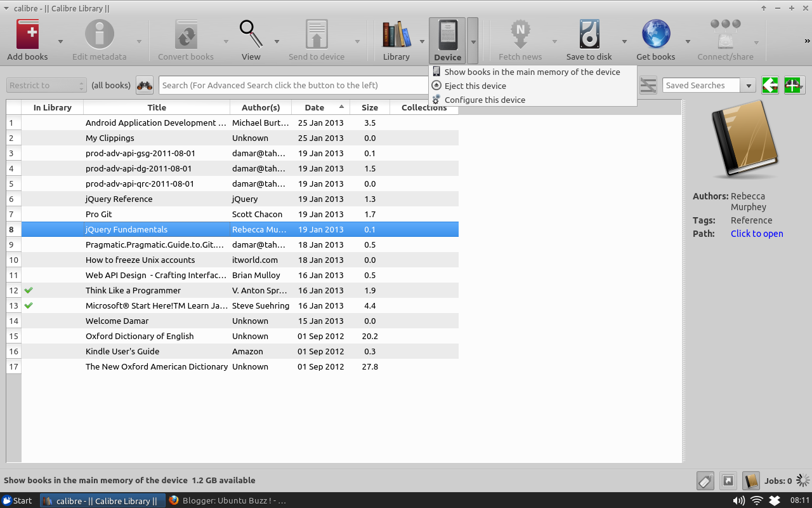
Task: Click green check mark beside Think Like a Programmer
Action: pos(29,290)
